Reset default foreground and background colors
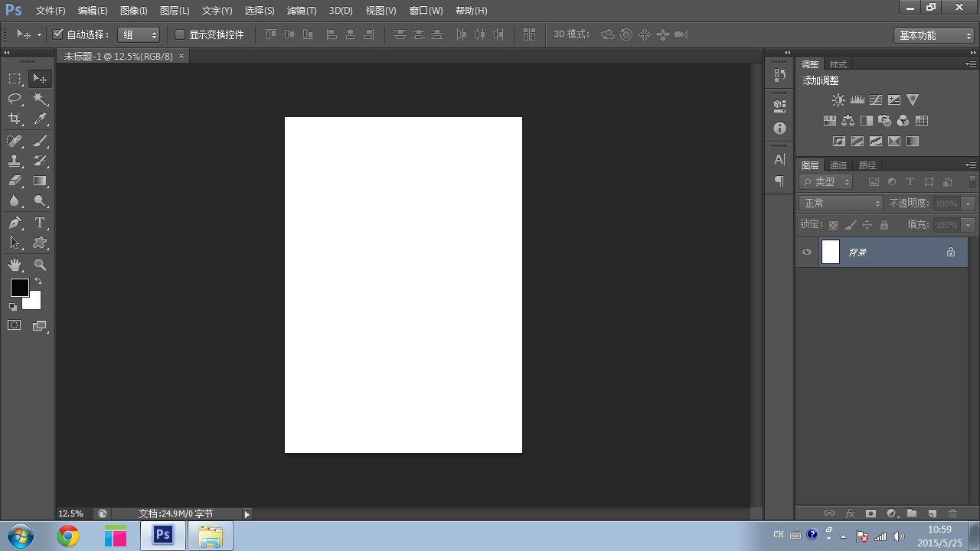This screenshot has width=980, height=551. tap(13, 306)
